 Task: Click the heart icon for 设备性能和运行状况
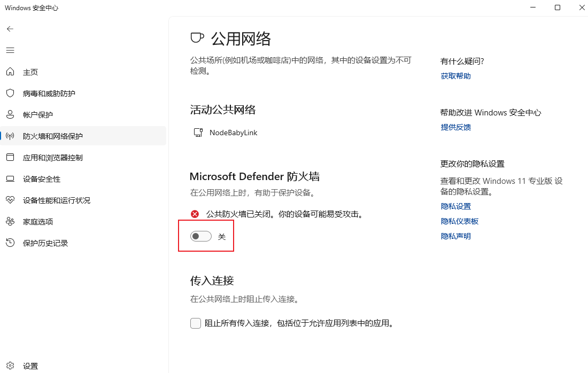click(10, 200)
